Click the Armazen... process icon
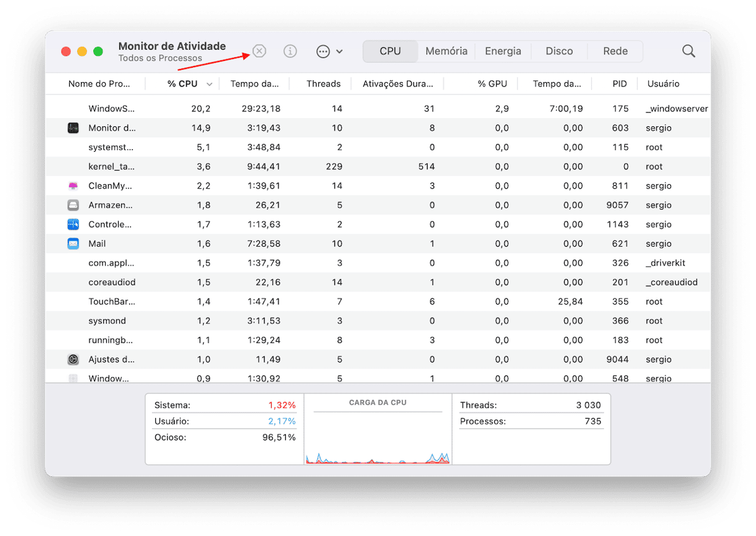 point(73,205)
